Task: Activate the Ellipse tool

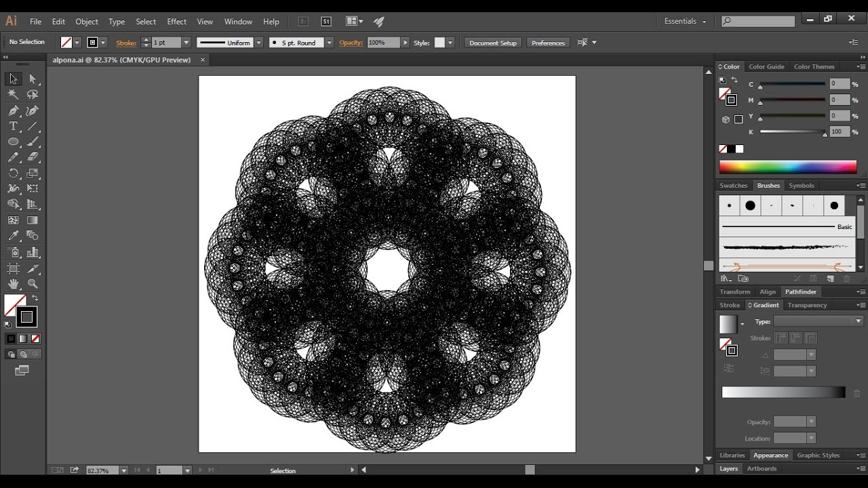Action: 13,142
